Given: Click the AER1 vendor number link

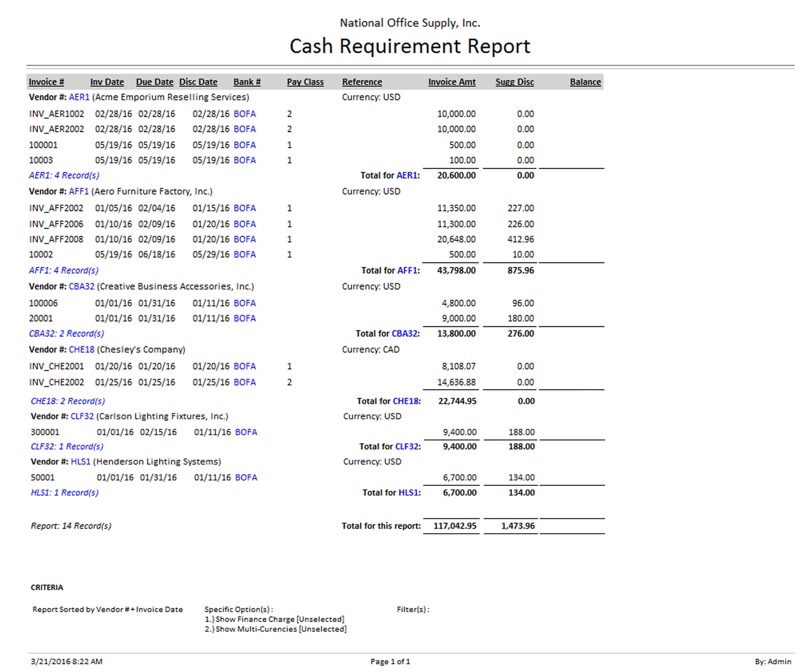Looking at the screenshot, I should point(79,97).
